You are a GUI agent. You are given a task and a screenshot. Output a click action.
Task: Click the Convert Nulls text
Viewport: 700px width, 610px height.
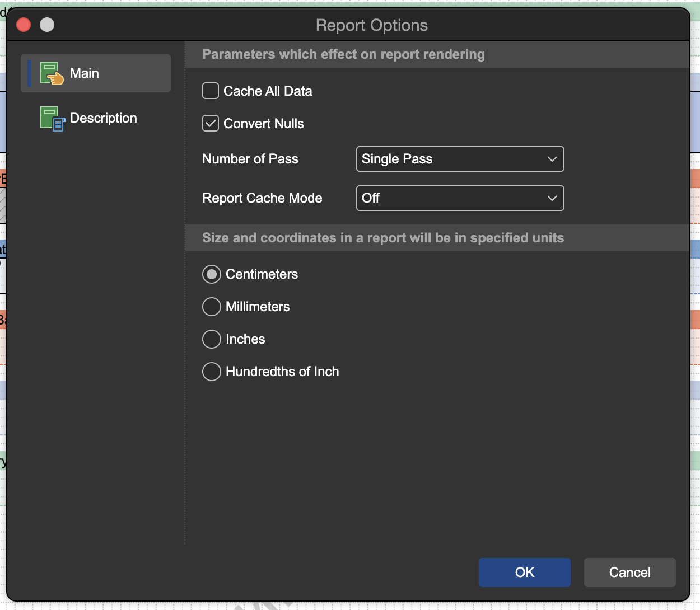click(264, 124)
